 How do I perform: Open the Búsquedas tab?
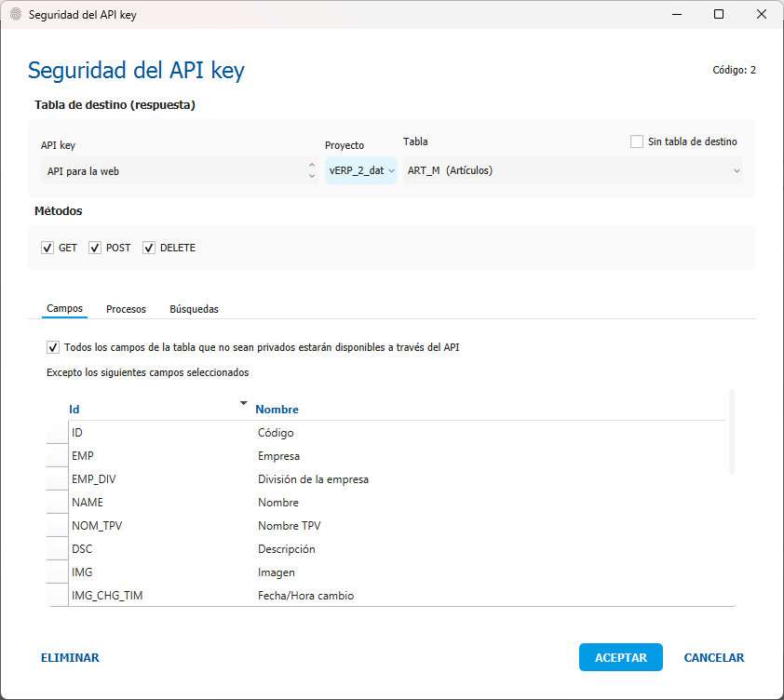194,309
